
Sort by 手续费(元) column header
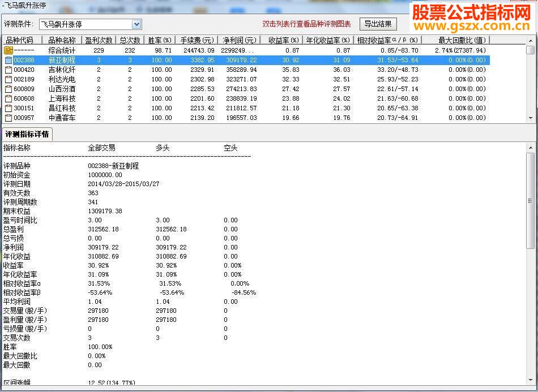pyautogui.click(x=197, y=40)
